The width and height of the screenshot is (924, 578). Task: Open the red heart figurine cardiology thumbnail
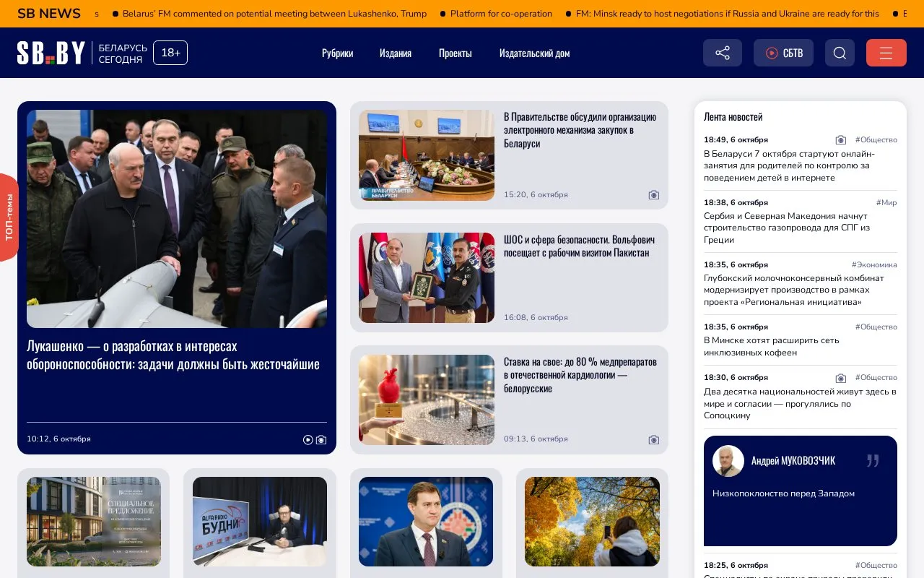pyautogui.click(x=427, y=400)
